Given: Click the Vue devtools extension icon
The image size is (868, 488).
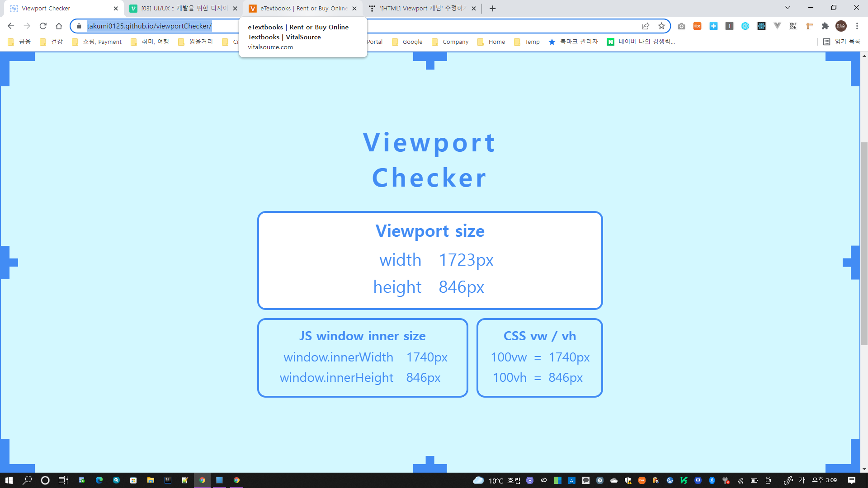Looking at the screenshot, I should point(777,26).
